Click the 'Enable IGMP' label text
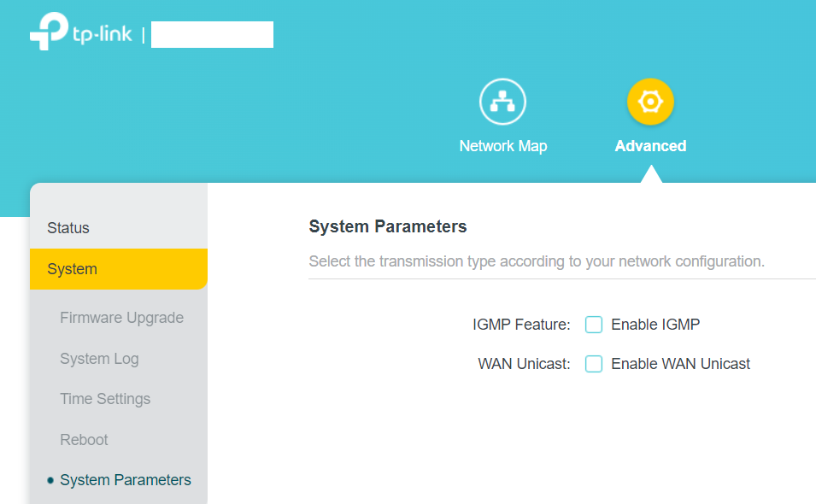Screen dimensions: 816x504 point(655,325)
